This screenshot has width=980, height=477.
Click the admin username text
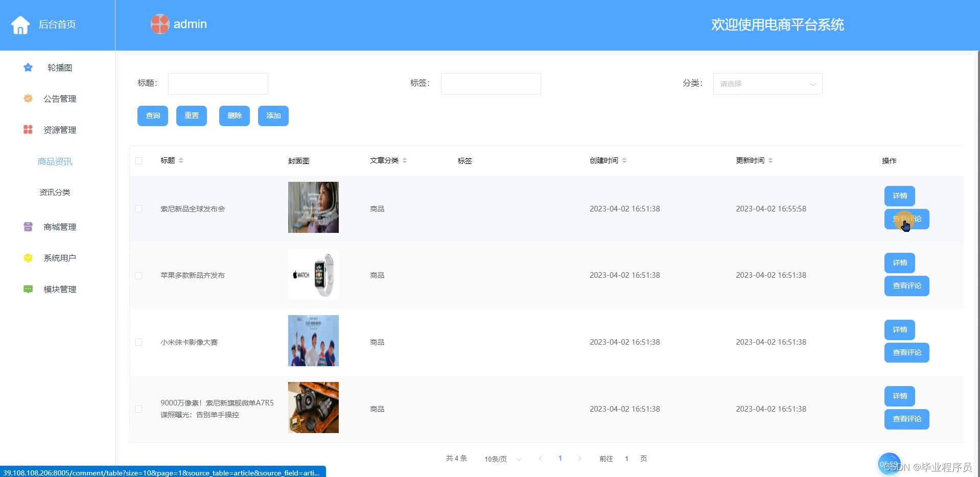pyautogui.click(x=190, y=24)
